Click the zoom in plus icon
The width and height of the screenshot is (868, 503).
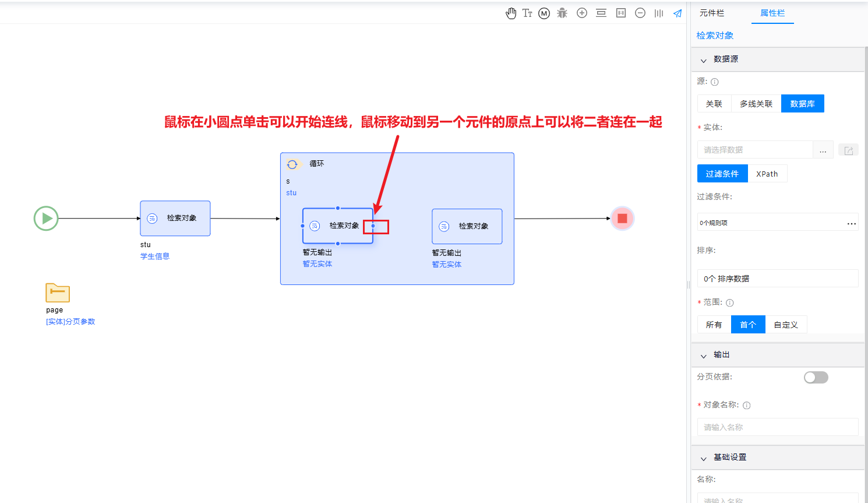click(x=582, y=13)
